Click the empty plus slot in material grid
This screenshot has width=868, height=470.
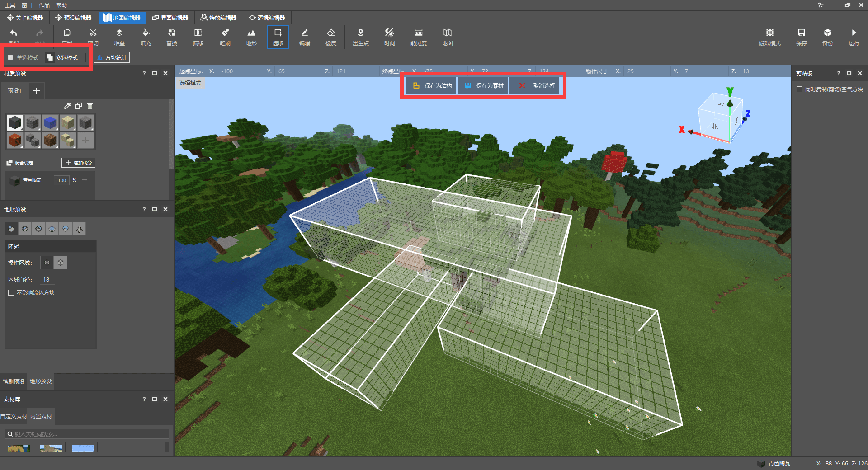point(85,140)
